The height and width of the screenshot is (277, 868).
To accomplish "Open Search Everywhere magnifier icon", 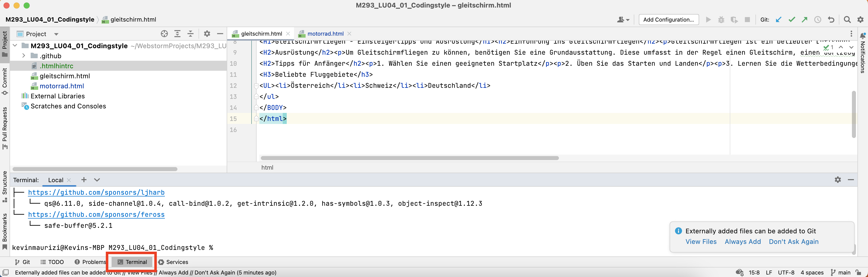I will click(x=847, y=20).
